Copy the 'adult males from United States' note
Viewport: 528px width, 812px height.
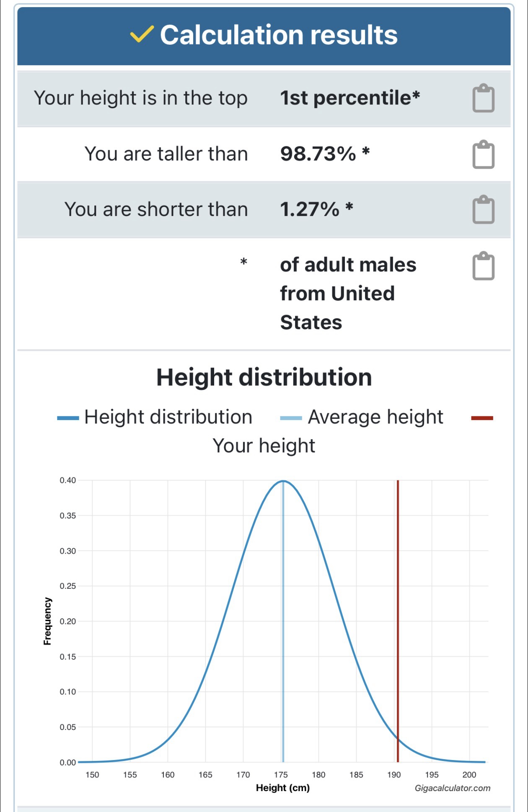(x=483, y=266)
